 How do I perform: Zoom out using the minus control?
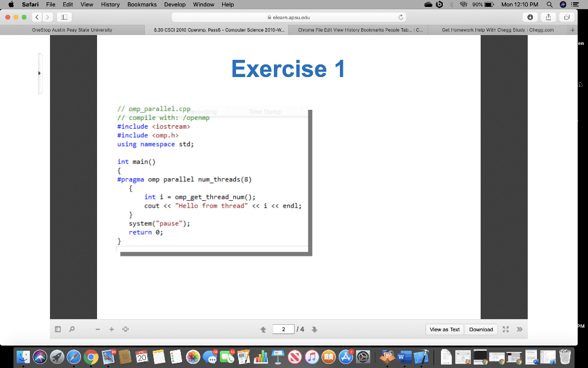click(97, 329)
